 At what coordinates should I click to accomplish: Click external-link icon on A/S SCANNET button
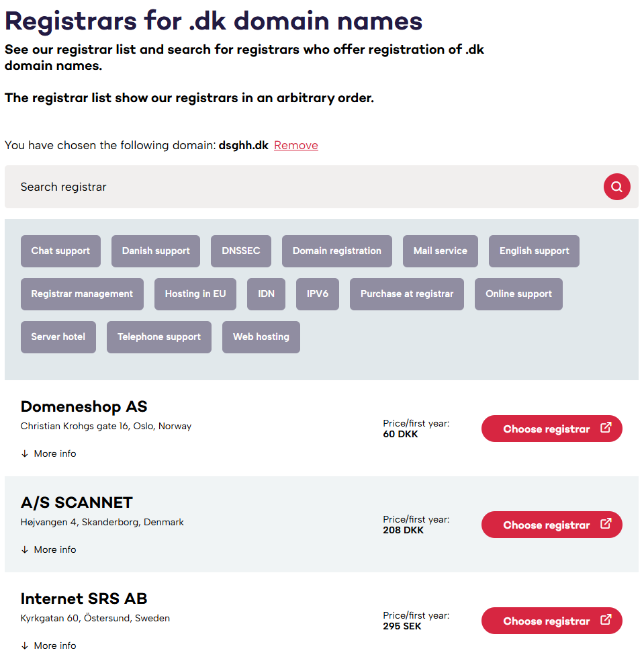click(606, 524)
